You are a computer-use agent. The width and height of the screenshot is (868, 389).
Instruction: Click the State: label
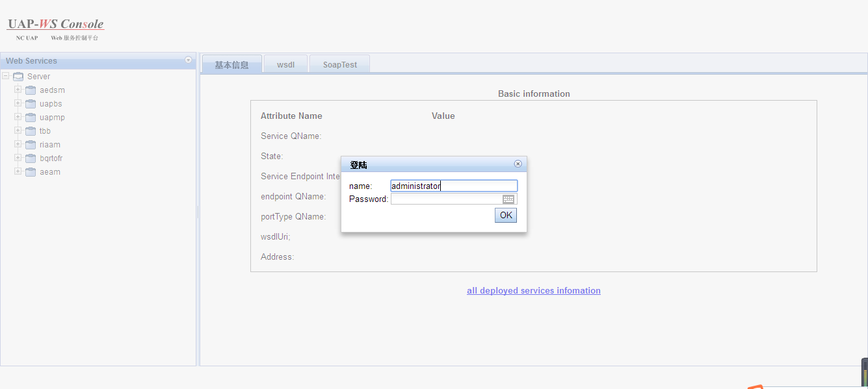click(272, 156)
